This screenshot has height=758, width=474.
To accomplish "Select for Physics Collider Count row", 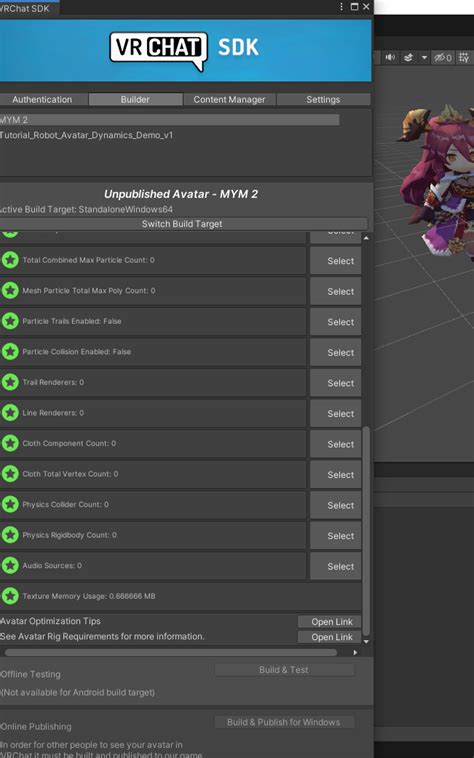I will pos(336,505).
